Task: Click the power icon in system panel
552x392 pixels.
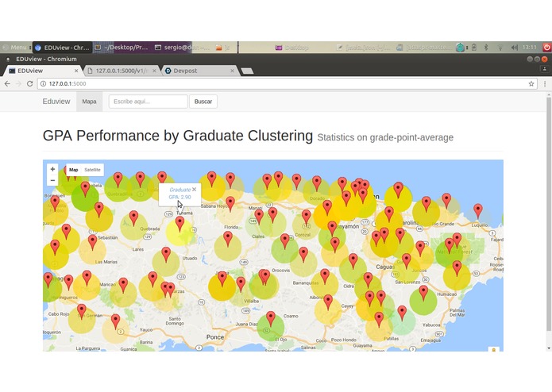Action: (x=546, y=47)
